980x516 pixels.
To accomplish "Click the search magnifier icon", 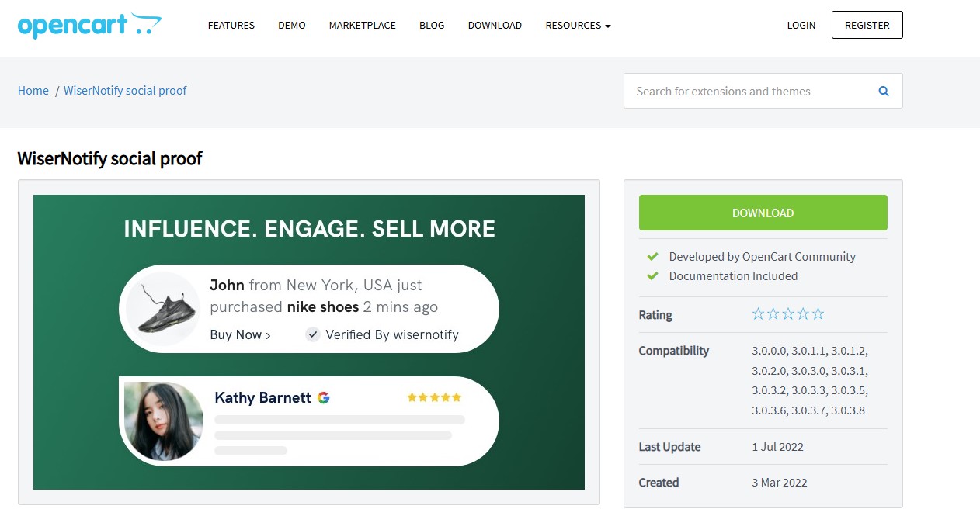I will click(884, 92).
